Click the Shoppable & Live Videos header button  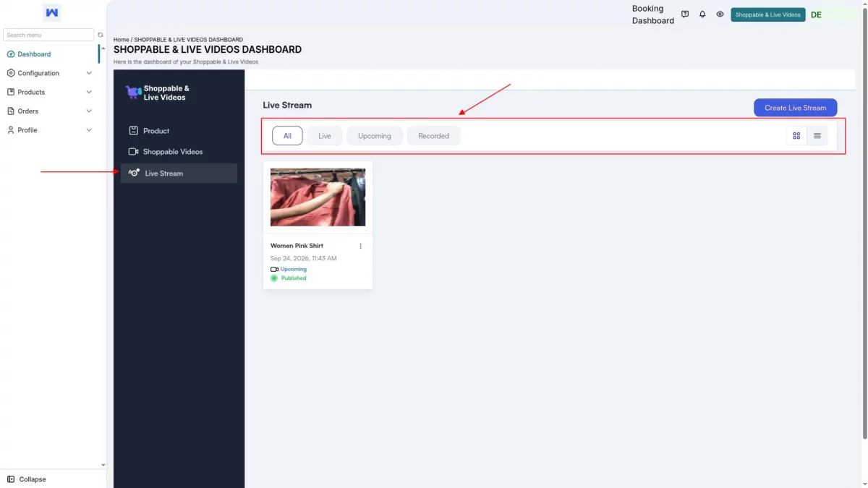[x=768, y=14]
